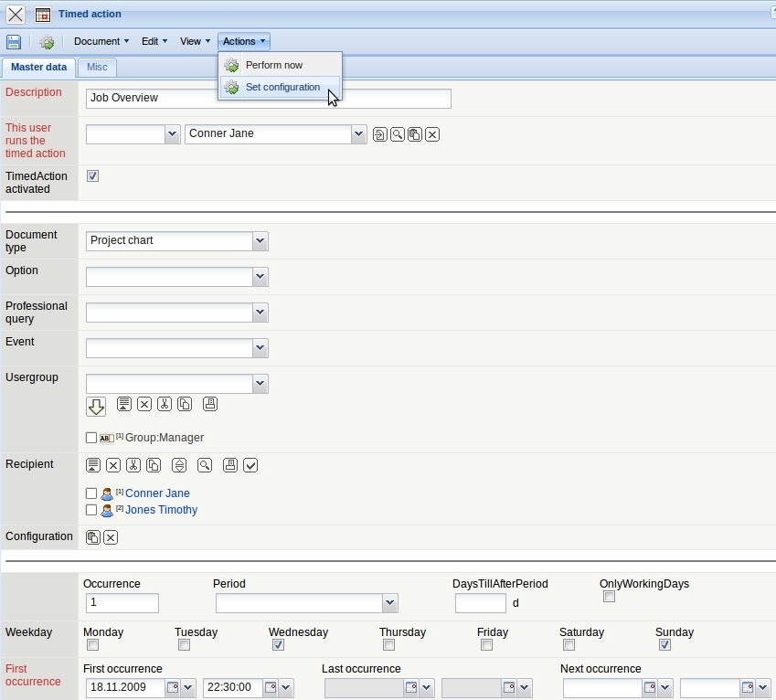The width and height of the screenshot is (776, 700).
Task: Uncheck the TimedAction activated checkbox
Action: click(x=92, y=175)
